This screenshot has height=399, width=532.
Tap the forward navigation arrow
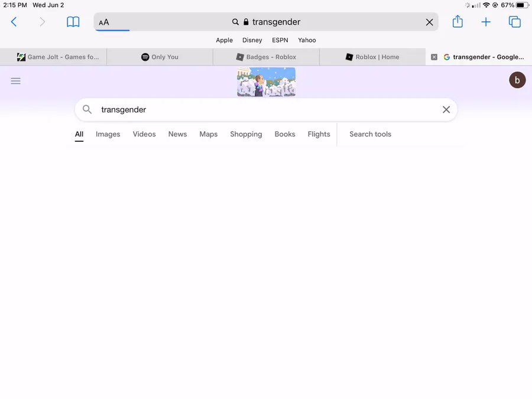42,22
